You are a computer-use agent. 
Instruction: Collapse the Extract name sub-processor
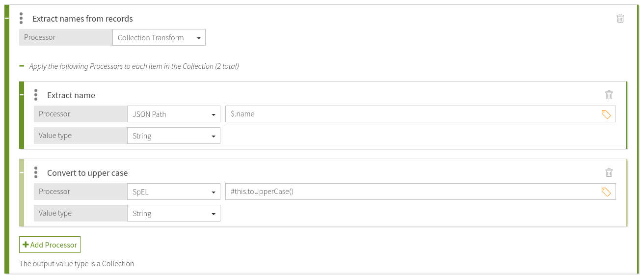pyautogui.click(x=22, y=95)
